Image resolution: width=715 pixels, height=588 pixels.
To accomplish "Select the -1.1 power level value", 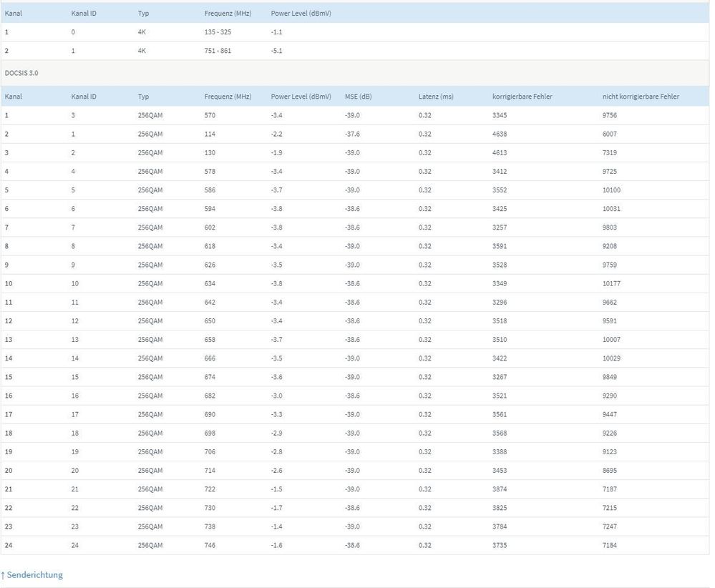I will click(x=278, y=32).
